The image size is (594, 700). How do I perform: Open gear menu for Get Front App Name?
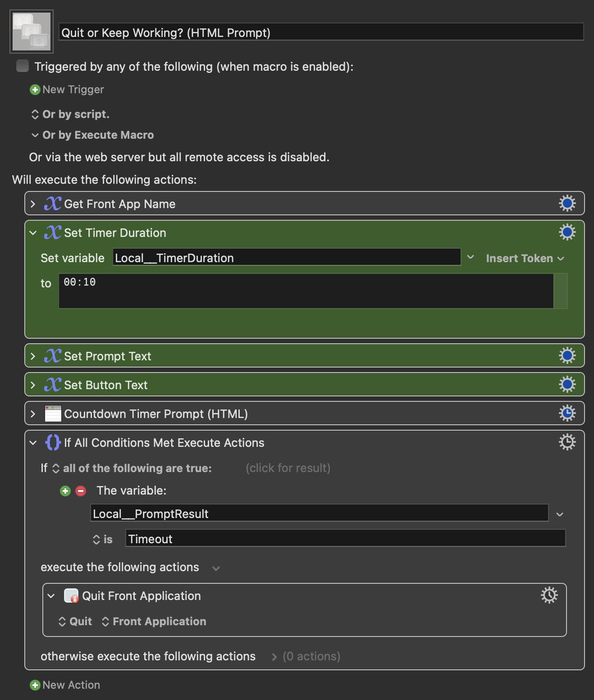tap(567, 204)
